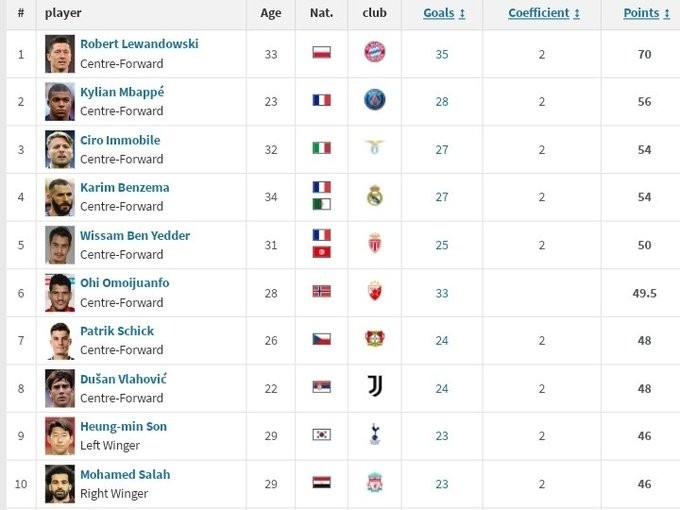Open the Real Madrid club crest
The image size is (680, 510).
coord(375,196)
